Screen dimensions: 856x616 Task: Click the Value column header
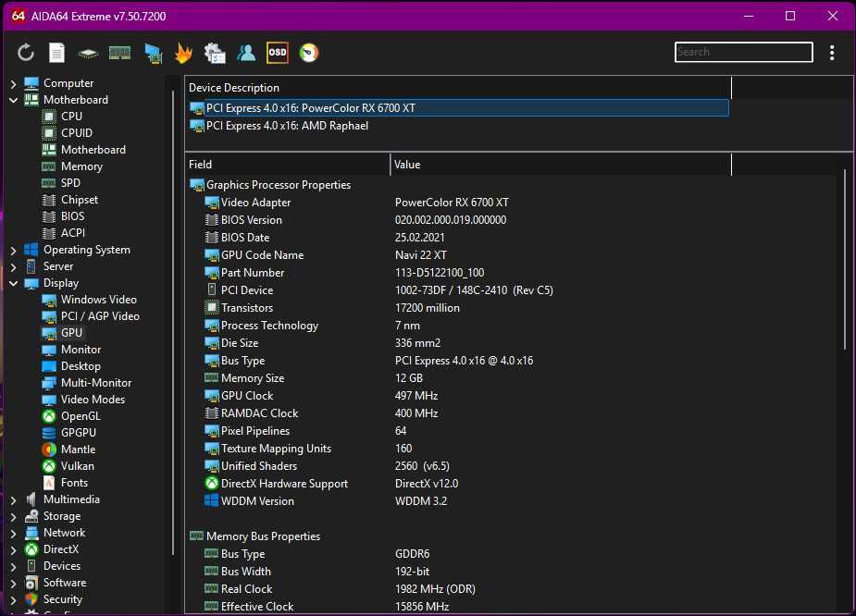561,165
